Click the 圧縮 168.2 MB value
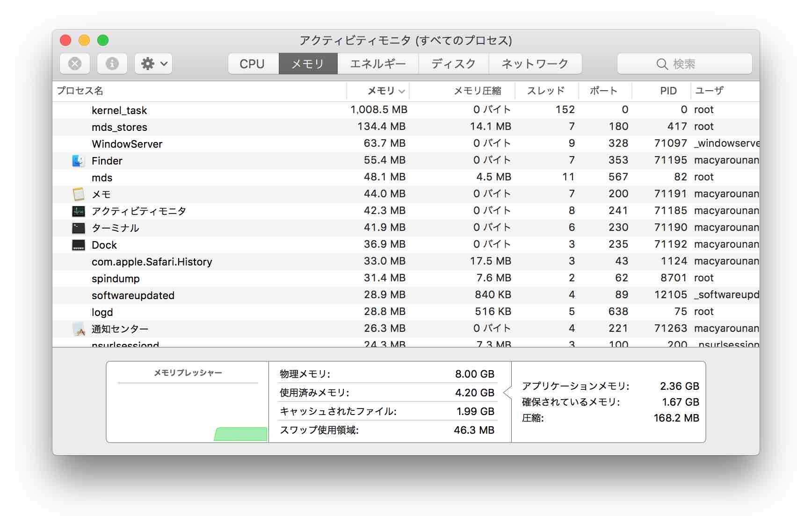The height and width of the screenshot is (530, 812). pyautogui.click(x=676, y=418)
